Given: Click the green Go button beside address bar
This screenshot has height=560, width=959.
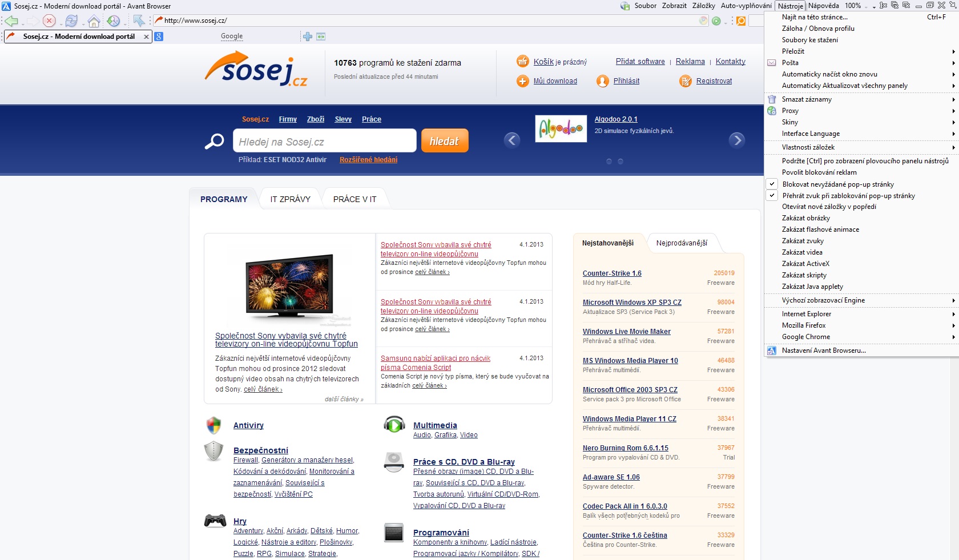Looking at the screenshot, I should [716, 21].
